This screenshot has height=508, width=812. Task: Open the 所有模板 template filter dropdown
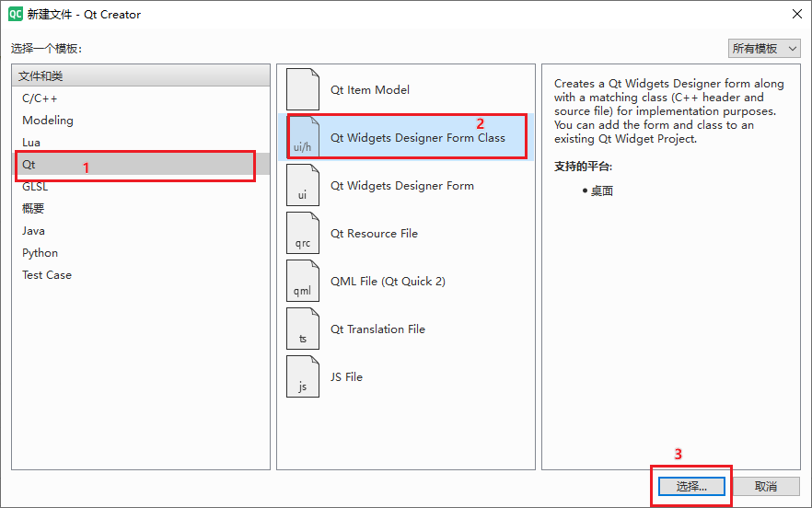point(764,49)
